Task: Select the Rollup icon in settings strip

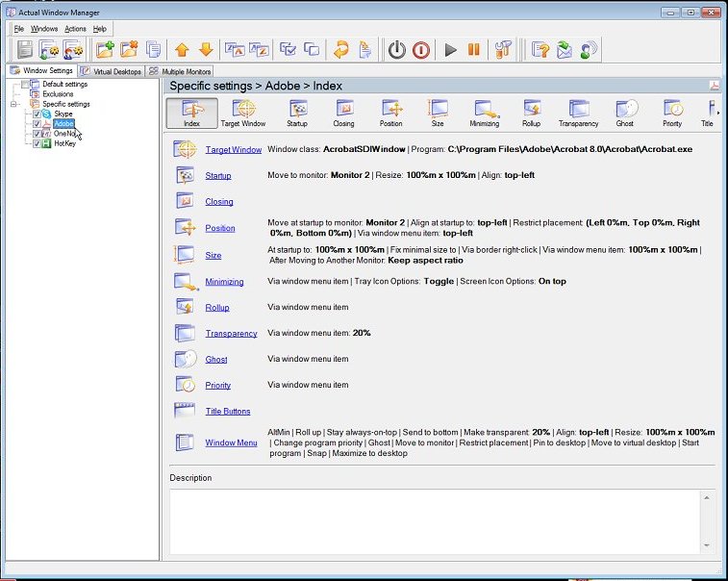Action: 531,113
